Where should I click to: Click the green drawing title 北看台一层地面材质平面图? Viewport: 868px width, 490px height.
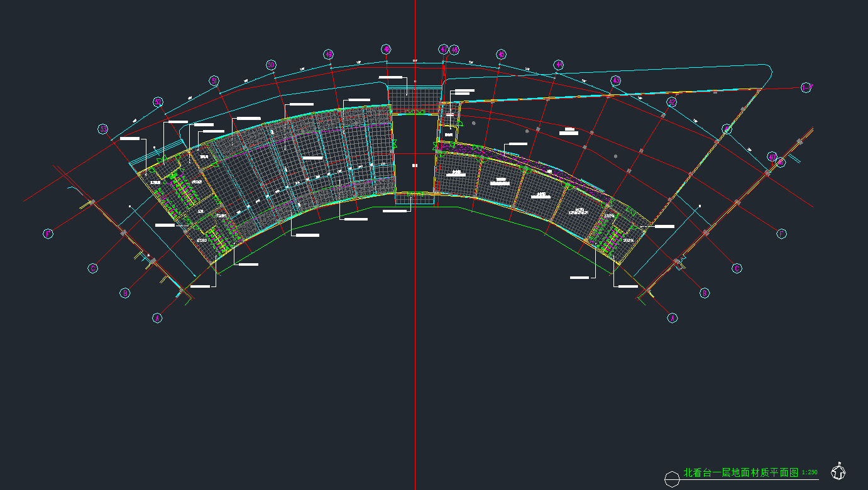coord(740,472)
